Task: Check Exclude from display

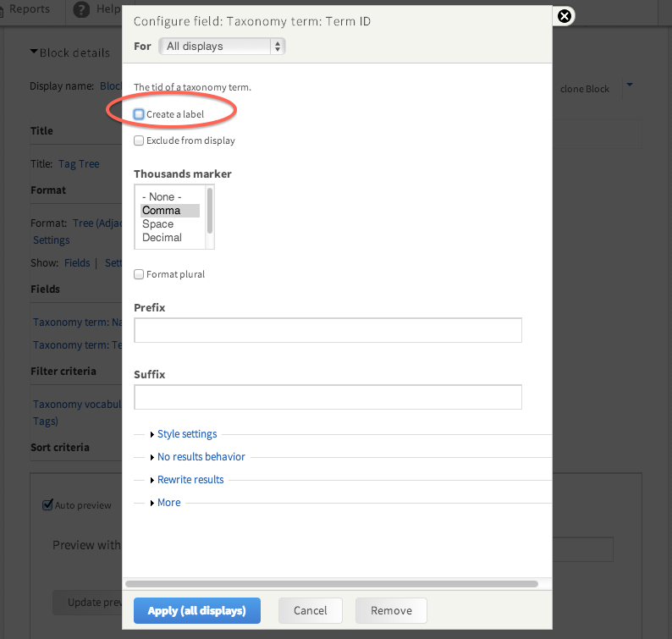Action: (x=139, y=140)
